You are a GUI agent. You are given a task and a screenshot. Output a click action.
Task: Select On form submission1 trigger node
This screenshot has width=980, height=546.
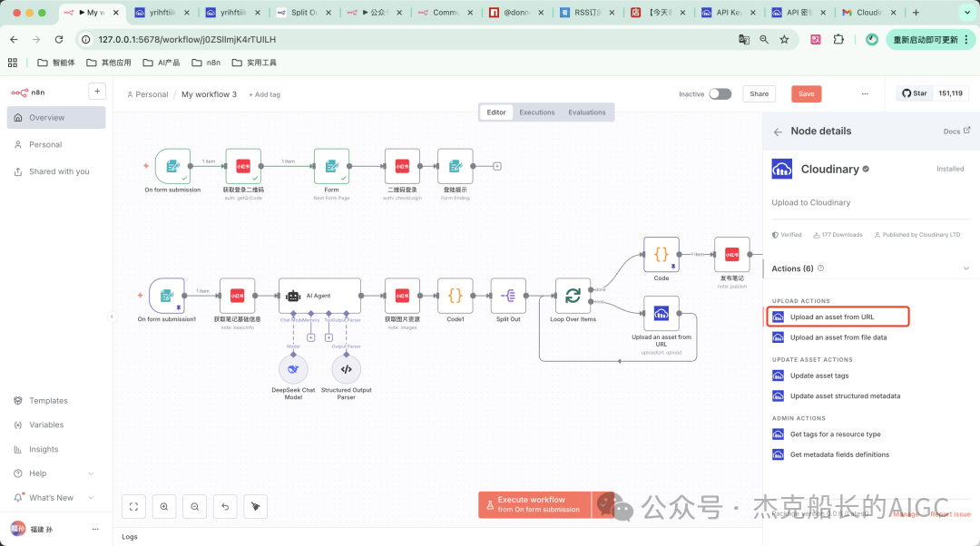point(167,296)
